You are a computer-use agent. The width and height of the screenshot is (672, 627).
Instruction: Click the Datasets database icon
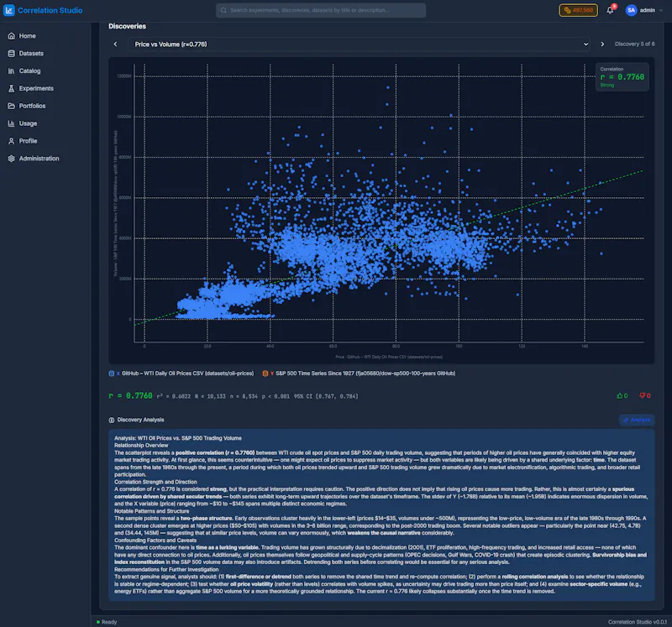(12, 54)
